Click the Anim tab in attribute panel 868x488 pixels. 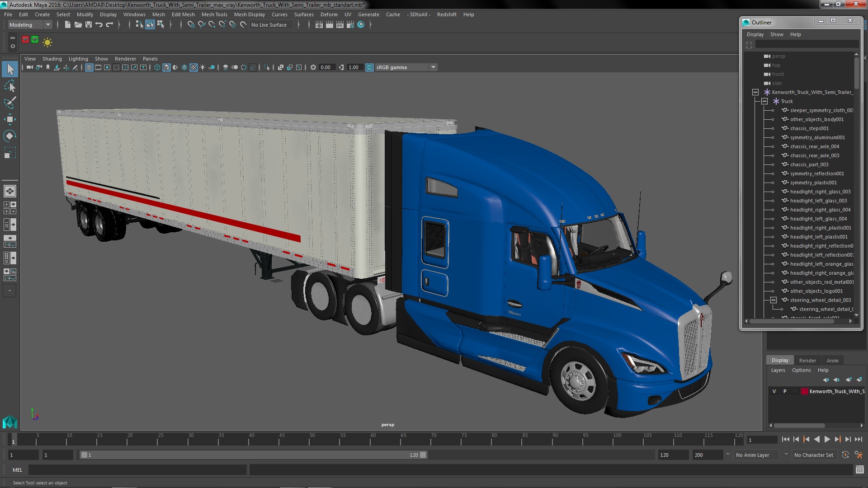point(833,360)
